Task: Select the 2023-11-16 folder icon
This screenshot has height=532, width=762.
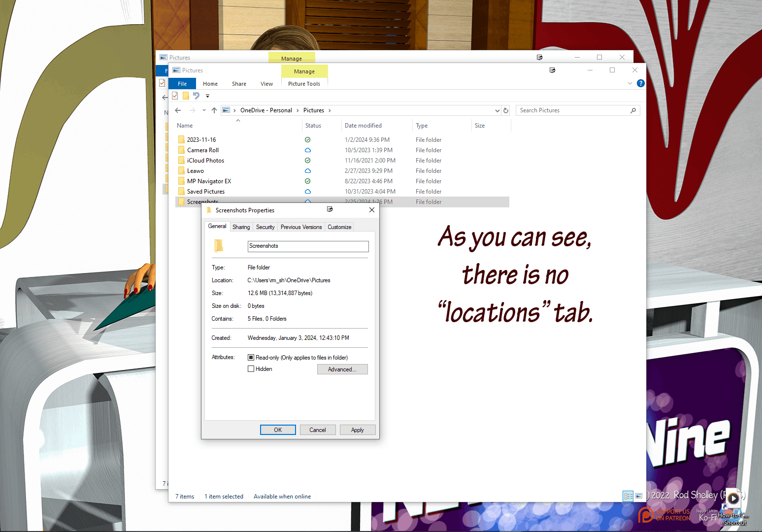Action: click(181, 140)
